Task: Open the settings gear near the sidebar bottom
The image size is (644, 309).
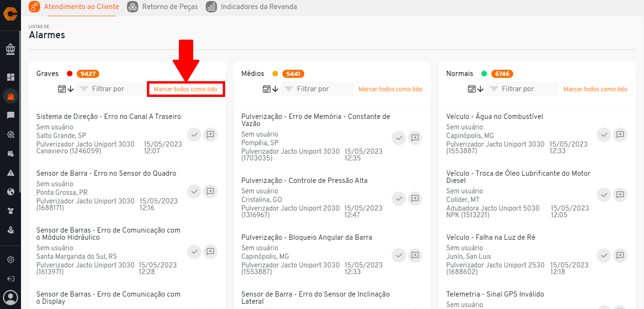Action: [10, 260]
